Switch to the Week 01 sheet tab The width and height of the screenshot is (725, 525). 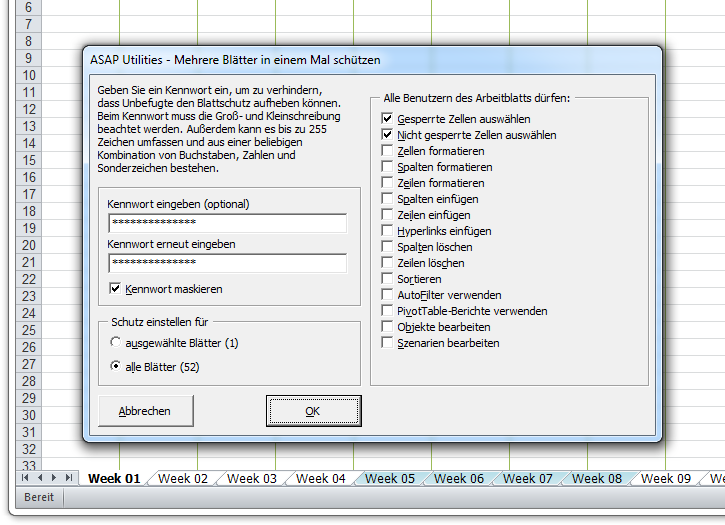coord(114,478)
